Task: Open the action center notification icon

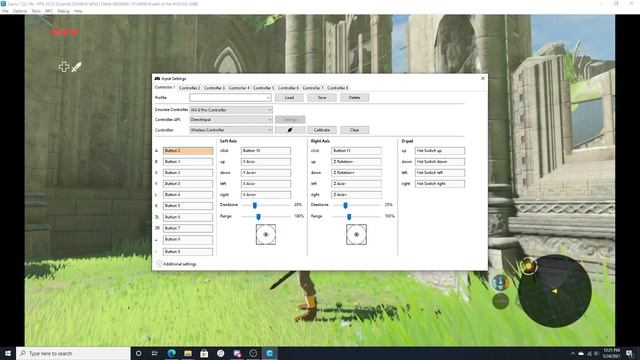Action: (629, 353)
